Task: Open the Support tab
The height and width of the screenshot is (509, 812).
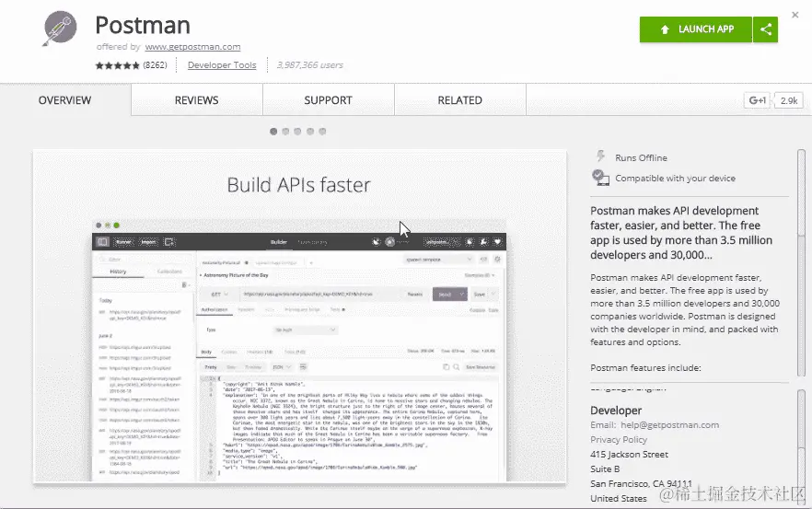Action: tap(328, 100)
